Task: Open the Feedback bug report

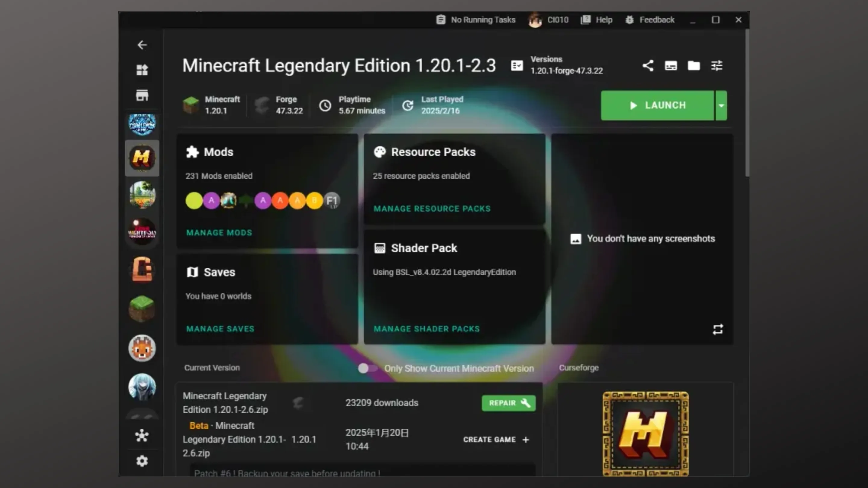Action: (650, 20)
